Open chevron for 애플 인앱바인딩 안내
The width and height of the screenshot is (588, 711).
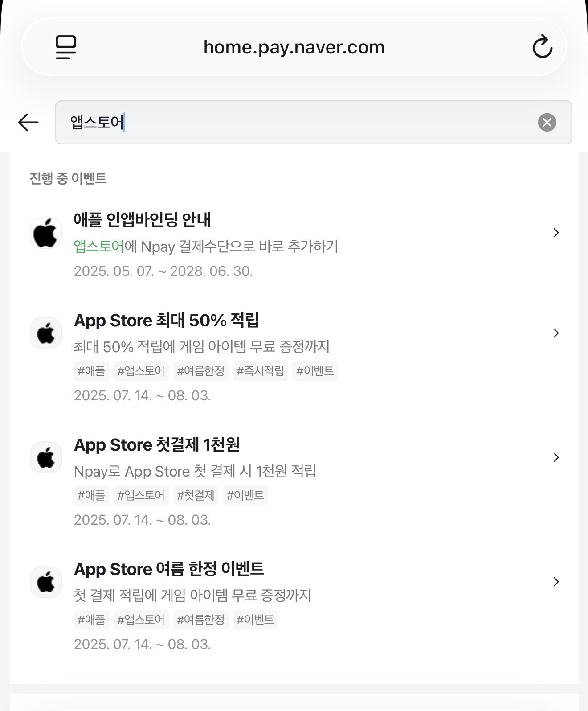[555, 233]
